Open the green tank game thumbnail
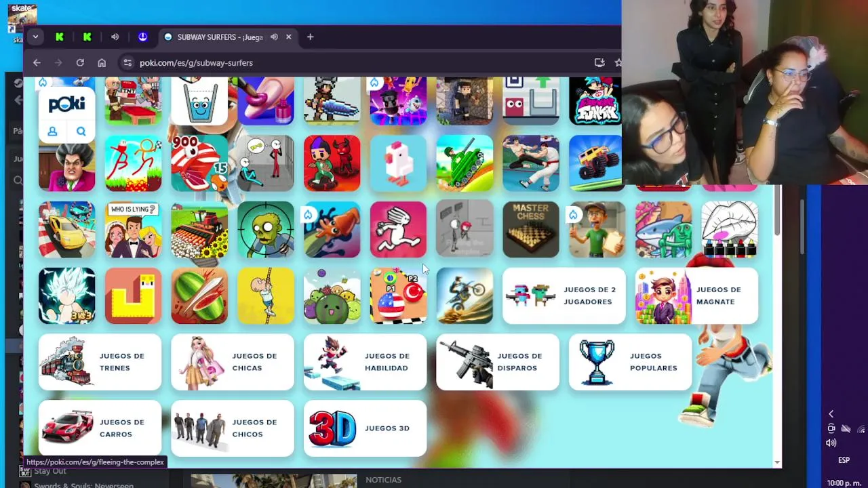The height and width of the screenshot is (488, 868). pyautogui.click(x=465, y=163)
